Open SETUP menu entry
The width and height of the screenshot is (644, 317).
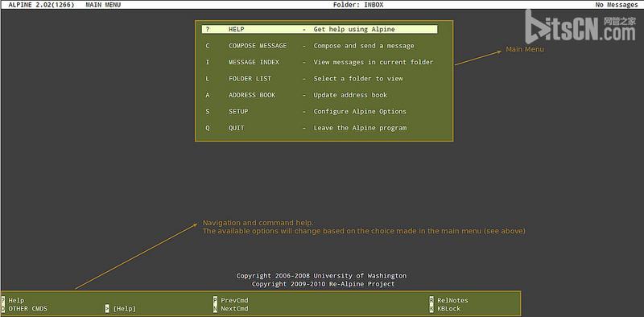[238, 111]
